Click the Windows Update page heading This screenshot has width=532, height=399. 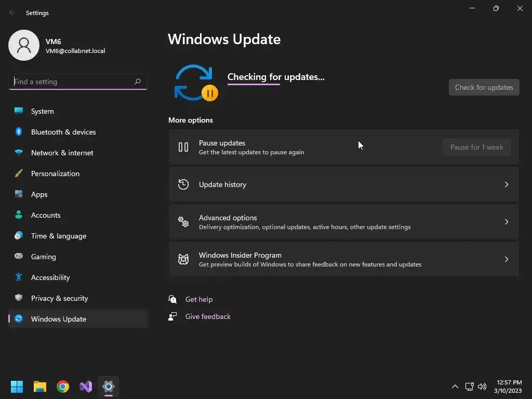pyautogui.click(x=224, y=39)
